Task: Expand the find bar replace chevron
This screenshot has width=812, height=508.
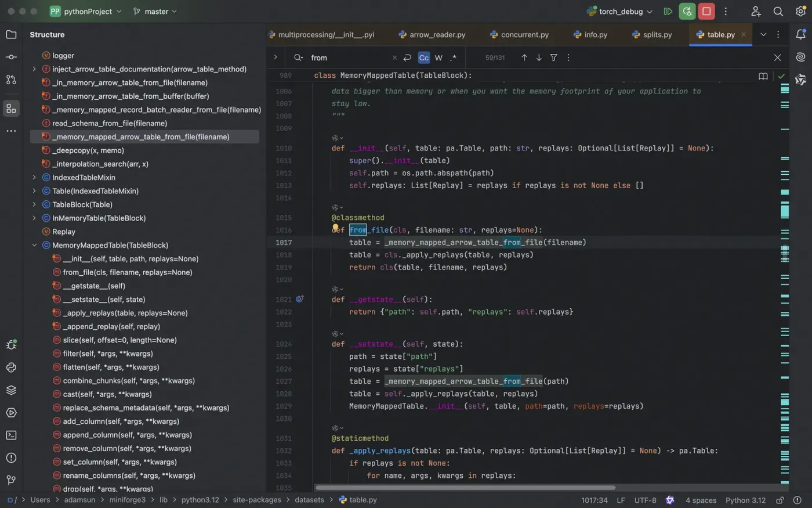Action: click(275, 57)
